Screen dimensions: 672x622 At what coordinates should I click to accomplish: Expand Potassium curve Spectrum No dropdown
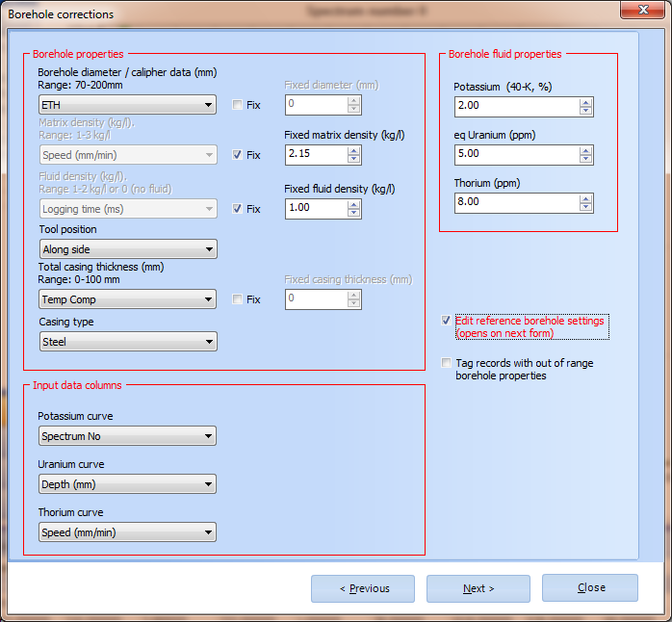(x=127, y=436)
